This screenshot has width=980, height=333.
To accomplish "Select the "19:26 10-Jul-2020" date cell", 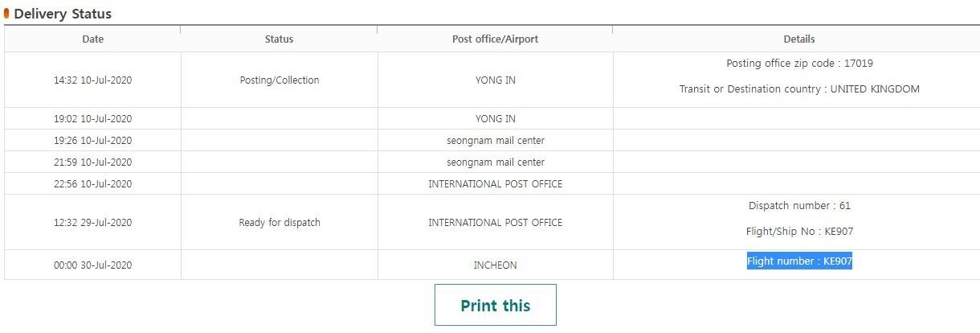I will pyautogui.click(x=92, y=141).
